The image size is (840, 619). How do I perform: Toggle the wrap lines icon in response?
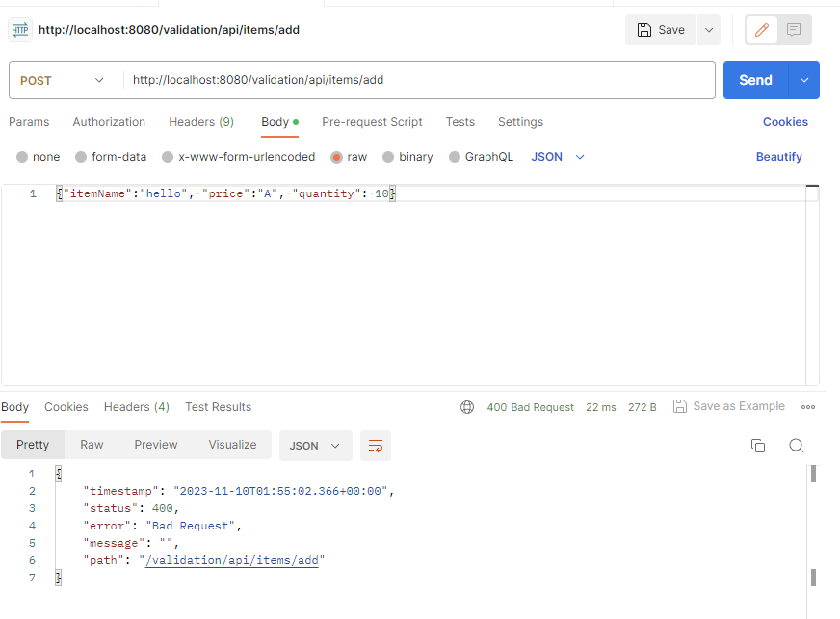(x=376, y=446)
